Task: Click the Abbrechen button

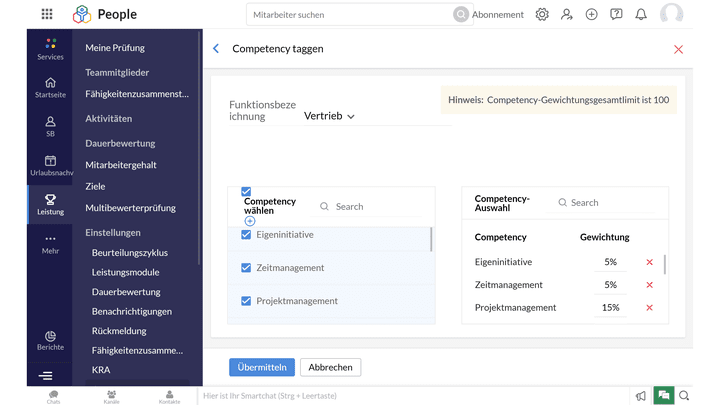Action: 330,367
